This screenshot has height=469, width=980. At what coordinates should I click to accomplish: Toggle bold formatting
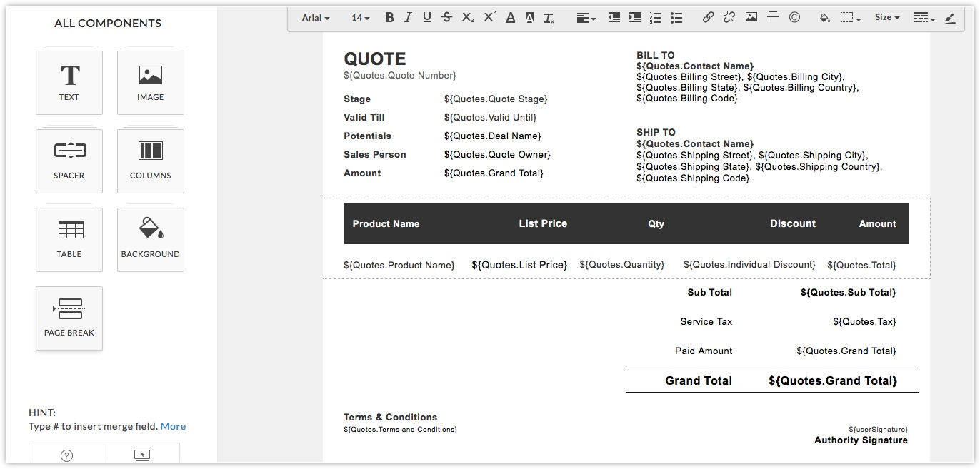pyautogui.click(x=389, y=18)
